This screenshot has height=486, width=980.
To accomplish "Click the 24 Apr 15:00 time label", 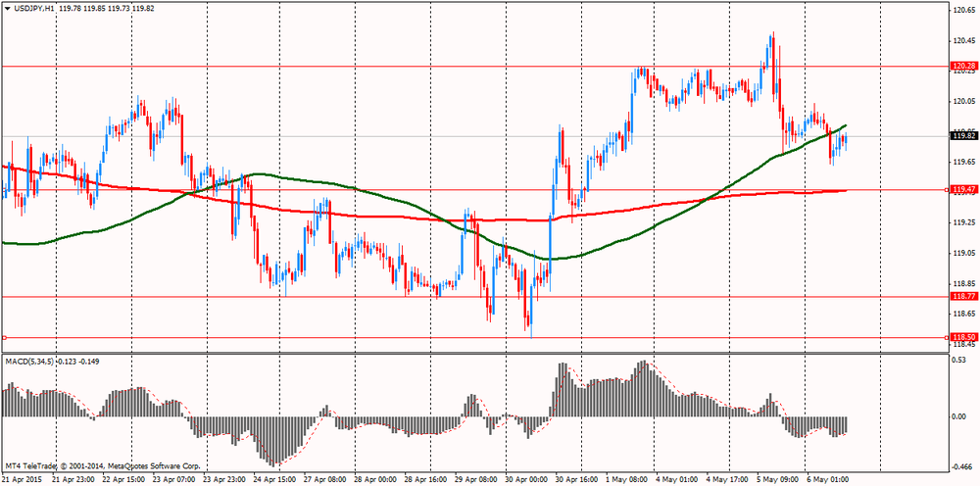I will (x=274, y=480).
